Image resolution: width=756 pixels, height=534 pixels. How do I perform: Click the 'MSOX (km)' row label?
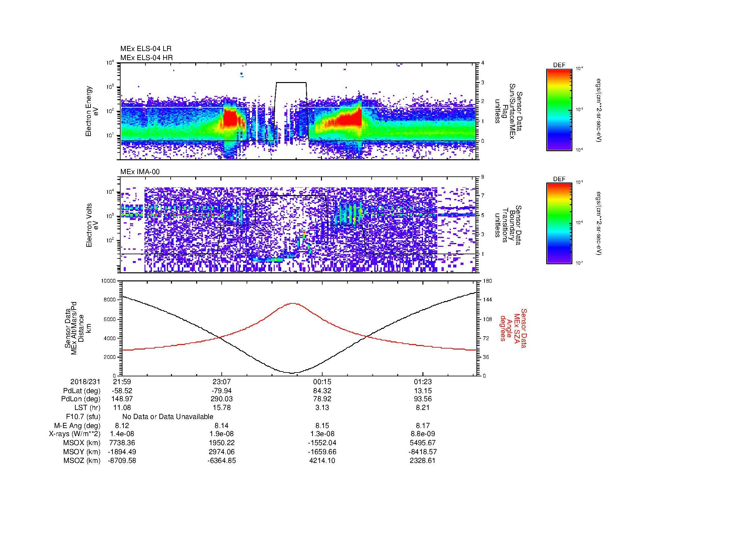[x=82, y=443]
